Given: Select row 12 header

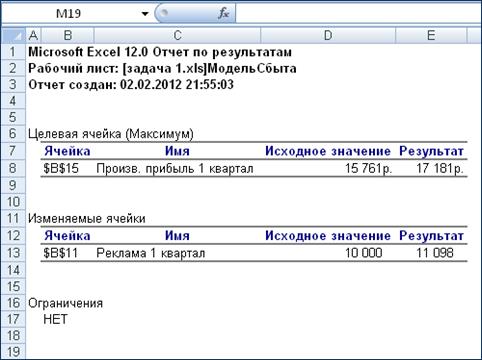Looking at the screenshot, I should 13,236.
